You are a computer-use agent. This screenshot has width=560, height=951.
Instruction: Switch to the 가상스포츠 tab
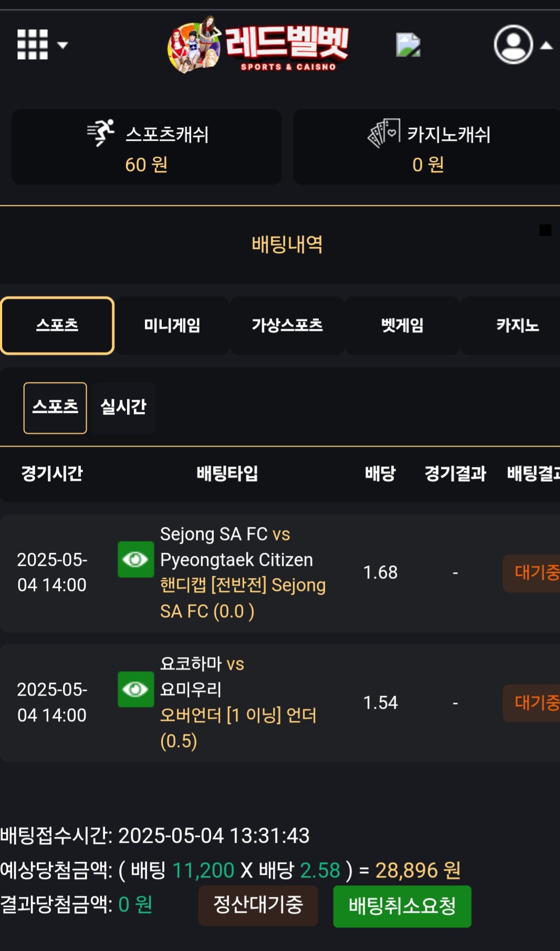point(287,326)
